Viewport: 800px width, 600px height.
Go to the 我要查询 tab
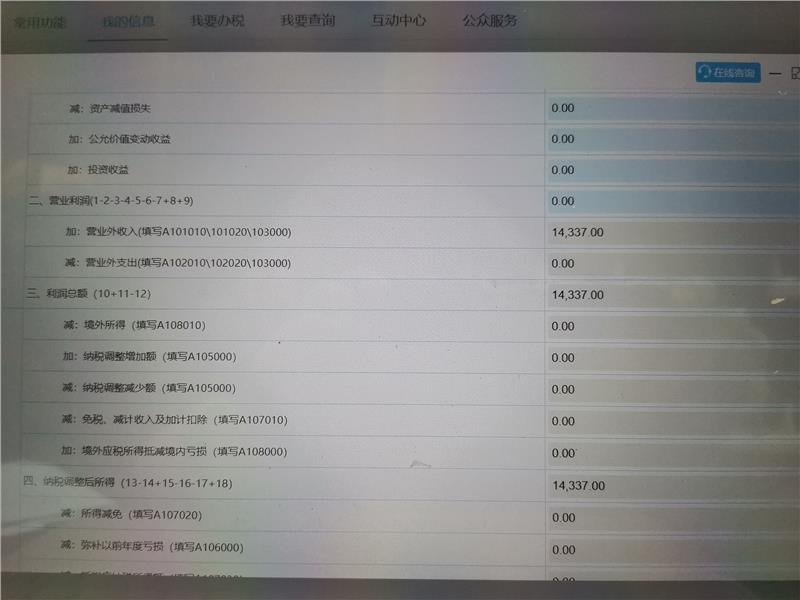click(307, 21)
